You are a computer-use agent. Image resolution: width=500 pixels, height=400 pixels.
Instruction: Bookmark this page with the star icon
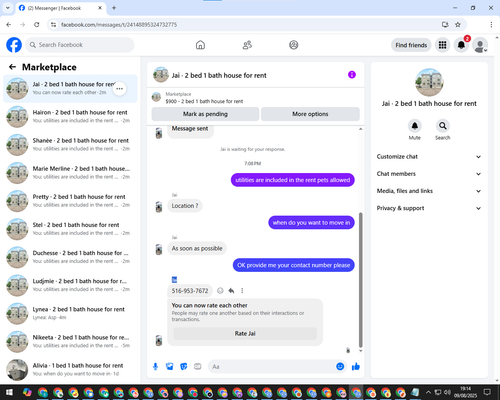point(458,25)
